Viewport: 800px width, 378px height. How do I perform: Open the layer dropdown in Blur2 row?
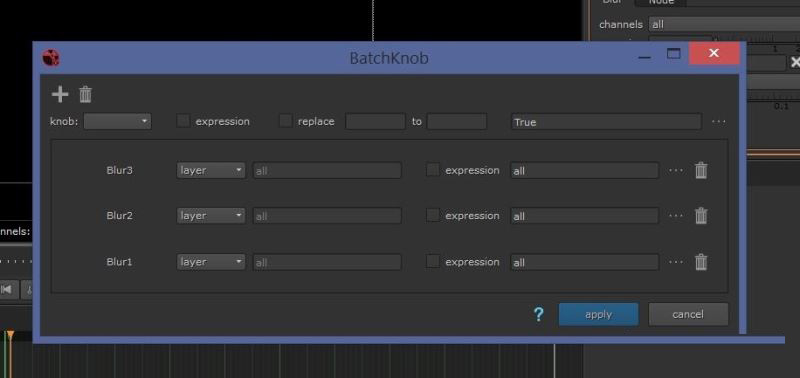(x=211, y=216)
